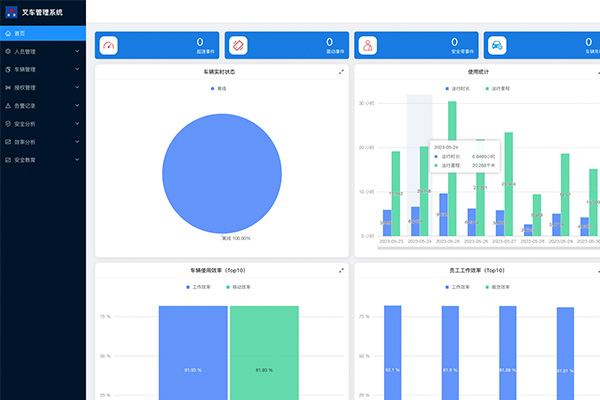
Task: Maximize the 车辆使用效率 (Top10) panel
Action: point(341,270)
